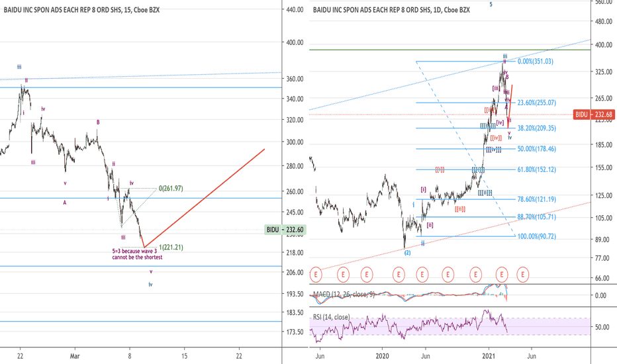Viewport: 617px width, 364px height.
Task: Click the 440.00 price axis label
Action: [295, 10]
